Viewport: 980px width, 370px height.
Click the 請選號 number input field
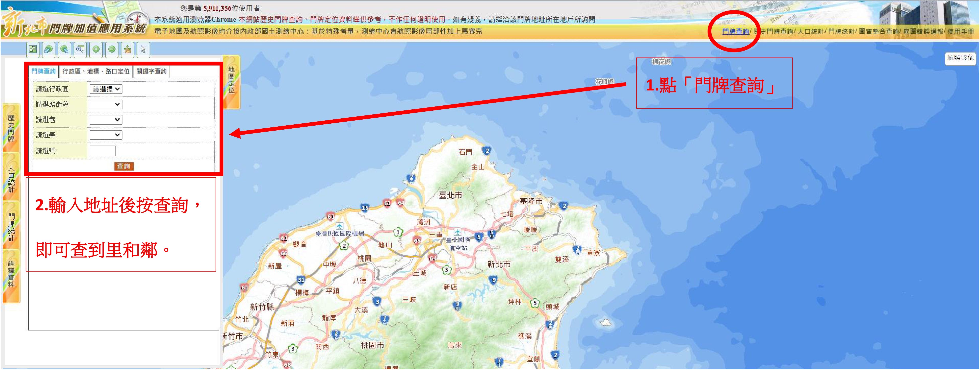(x=103, y=151)
